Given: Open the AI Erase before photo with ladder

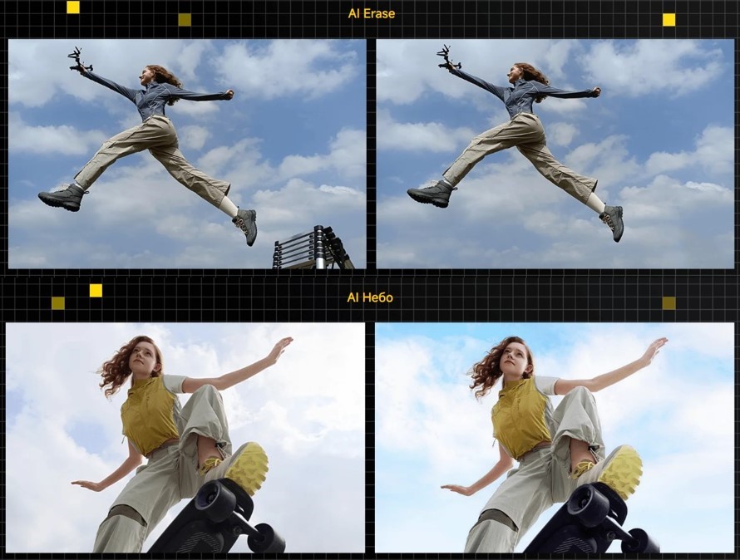Looking at the screenshot, I should point(187,154).
